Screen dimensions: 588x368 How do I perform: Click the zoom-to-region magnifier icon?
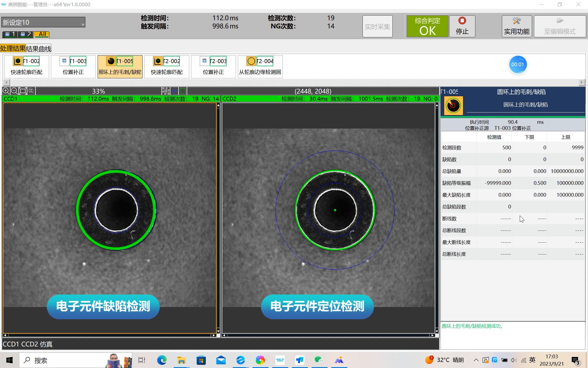31,91
